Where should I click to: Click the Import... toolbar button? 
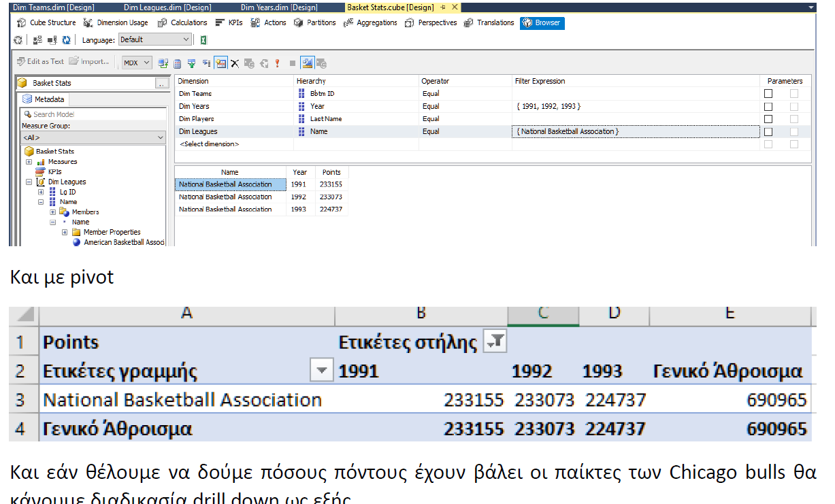88,61
